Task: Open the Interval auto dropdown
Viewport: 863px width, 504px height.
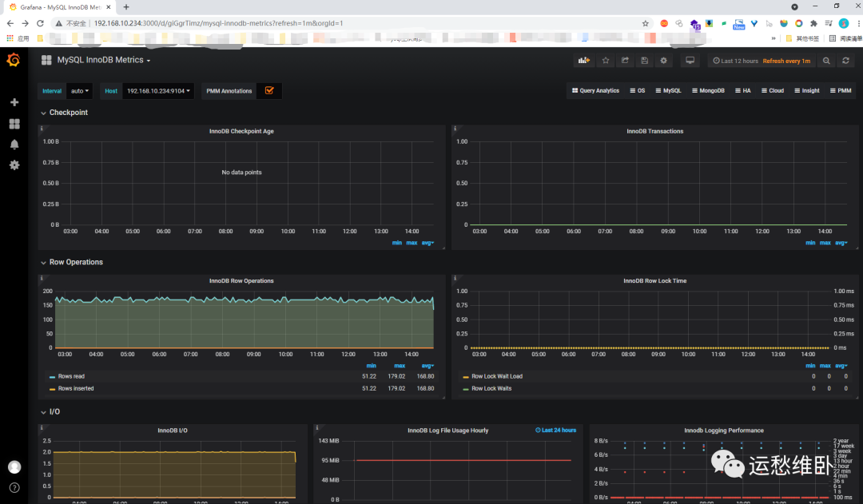Action: tap(80, 91)
